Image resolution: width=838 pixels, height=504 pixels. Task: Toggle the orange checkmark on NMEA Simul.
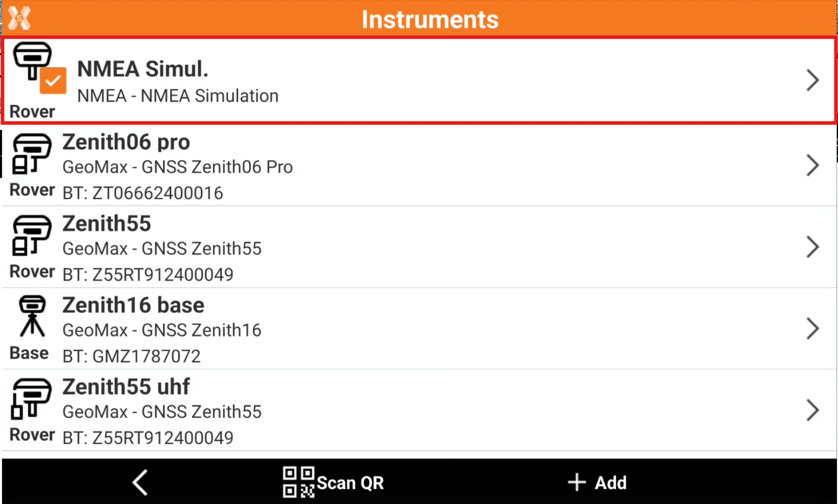pos(53,81)
